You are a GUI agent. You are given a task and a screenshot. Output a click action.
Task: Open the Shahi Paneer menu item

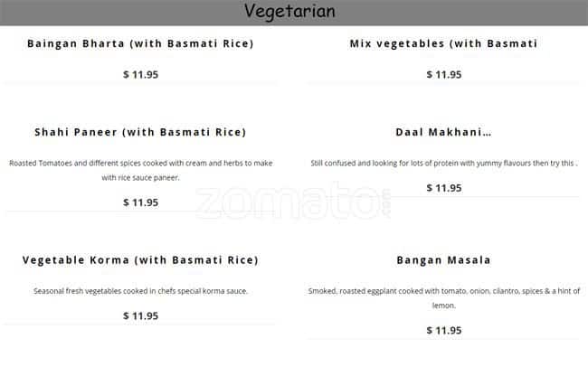click(x=140, y=132)
